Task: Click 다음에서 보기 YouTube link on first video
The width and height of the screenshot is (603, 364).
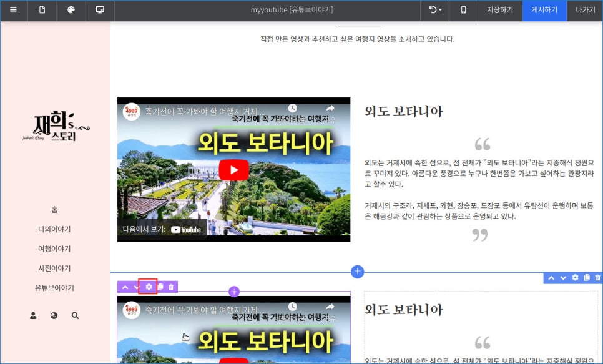Action: (x=162, y=229)
